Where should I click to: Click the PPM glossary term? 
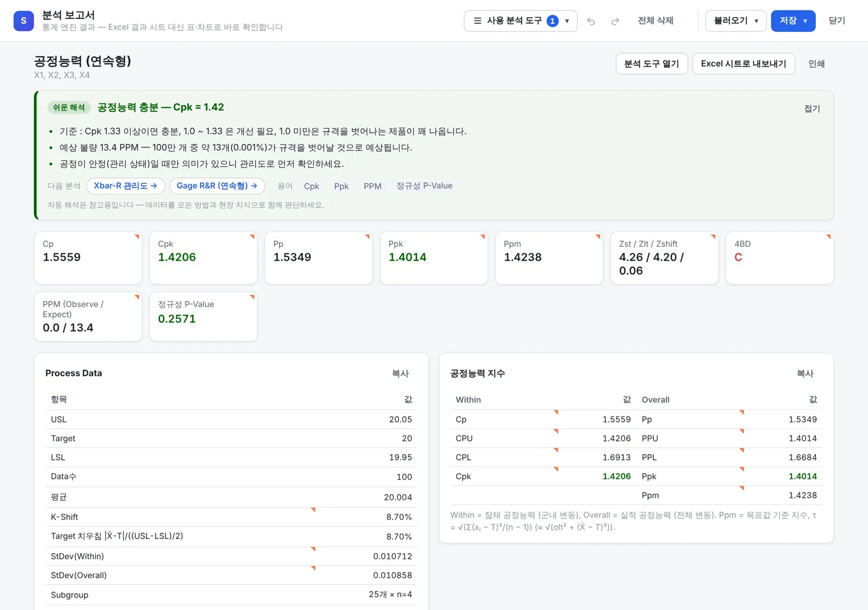[372, 186]
